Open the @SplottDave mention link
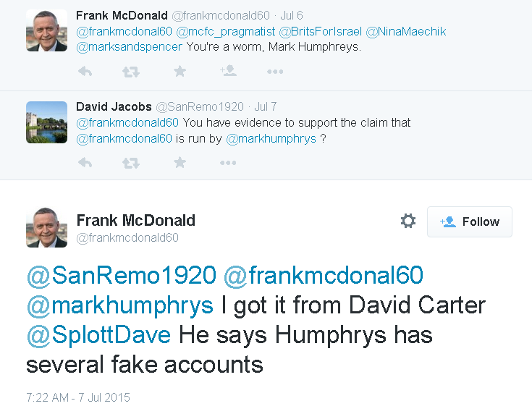Image resolution: width=532 pixels, height=414 pixels. click(98, 335)
